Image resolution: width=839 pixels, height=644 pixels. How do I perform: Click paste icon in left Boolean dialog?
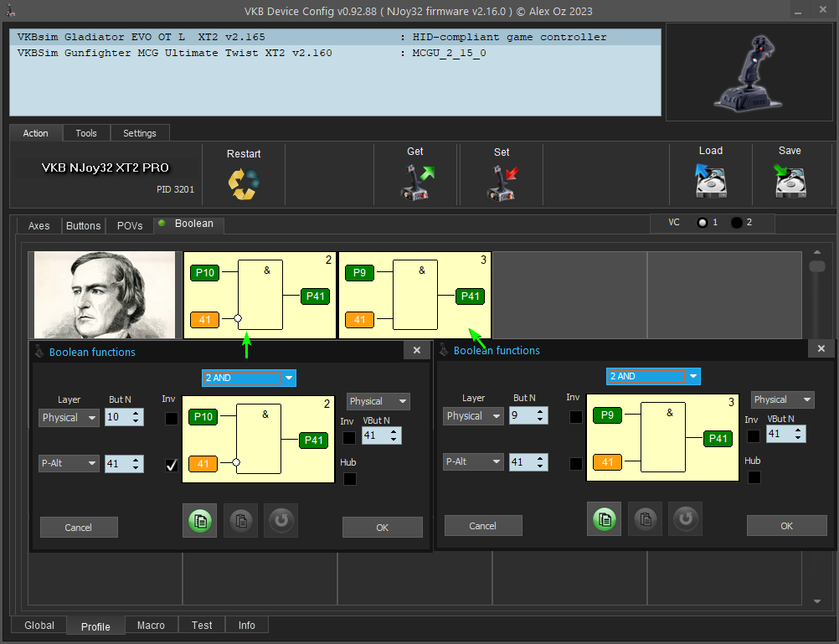[x=240, y=520]
